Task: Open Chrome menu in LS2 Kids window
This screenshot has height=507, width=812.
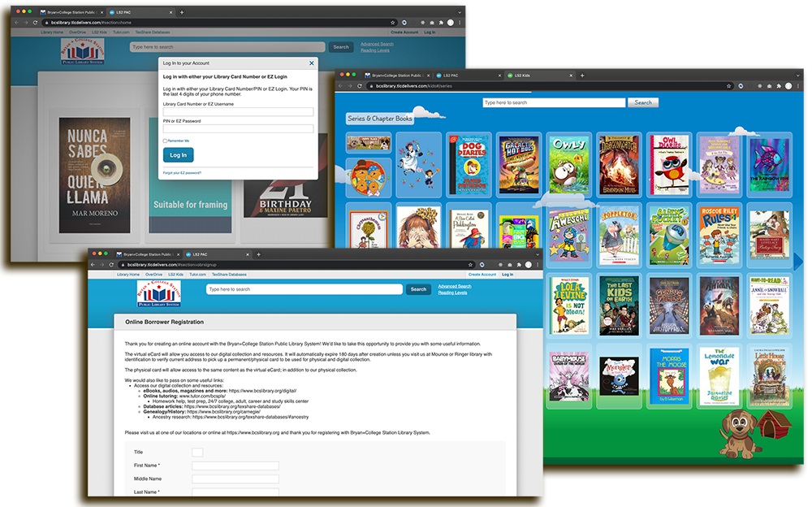Action: pos(798,86)
